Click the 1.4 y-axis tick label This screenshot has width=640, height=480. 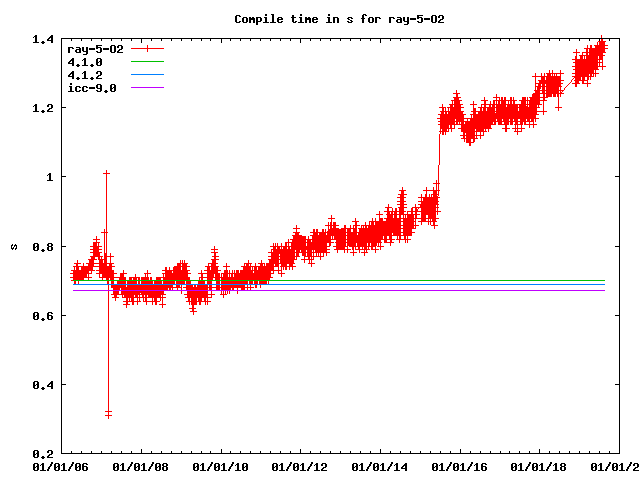pos(42,38)
